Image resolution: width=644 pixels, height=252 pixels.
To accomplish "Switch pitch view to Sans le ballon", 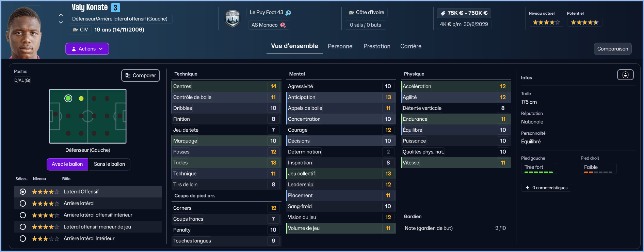I will coord(109,164).
